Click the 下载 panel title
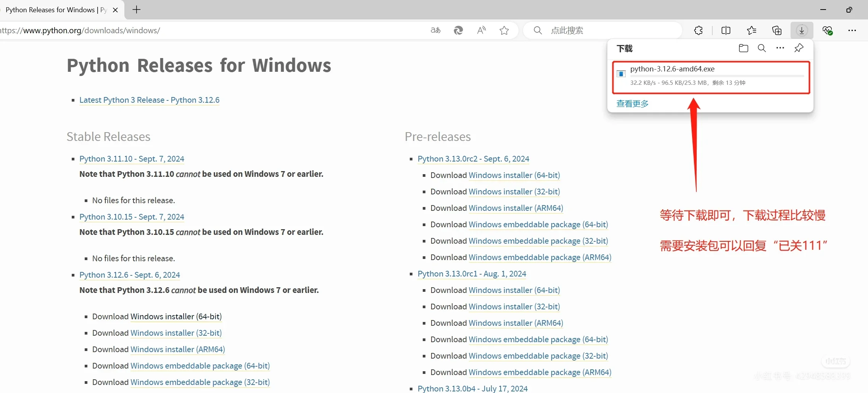 tap(625, 49)
